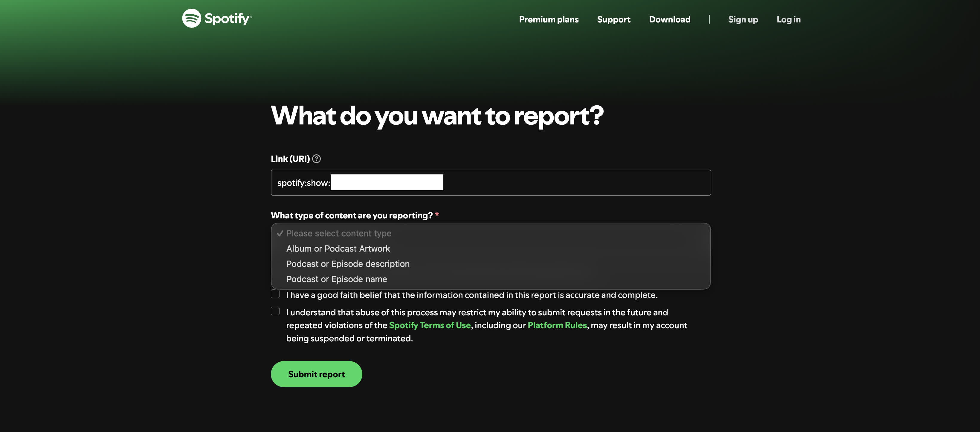Screen dimensions: 980x432
Task: Click the Spotify logo
Action: tap(216, 19)
